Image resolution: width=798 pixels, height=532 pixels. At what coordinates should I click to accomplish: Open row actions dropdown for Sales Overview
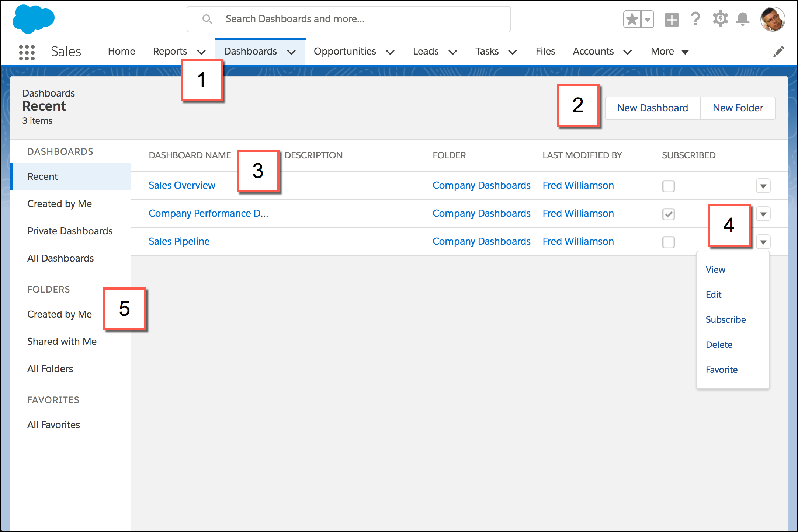(x=763, y=186)
